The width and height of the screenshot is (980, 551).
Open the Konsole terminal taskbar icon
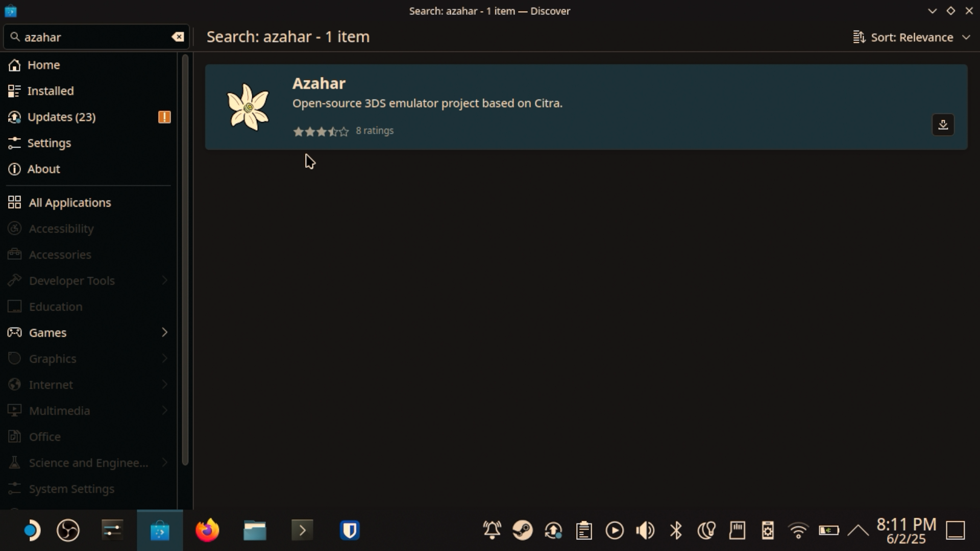click(x=302, y=531)
